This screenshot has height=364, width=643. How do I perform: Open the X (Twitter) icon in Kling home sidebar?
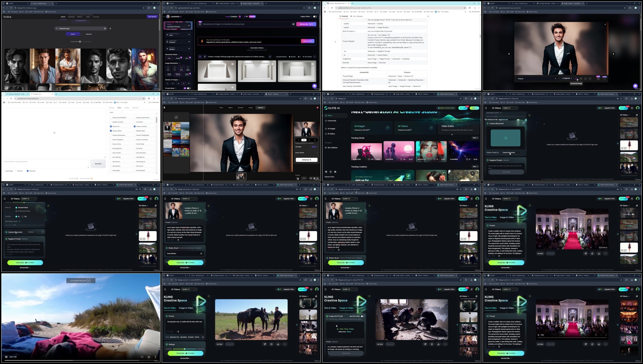[331, 172]
